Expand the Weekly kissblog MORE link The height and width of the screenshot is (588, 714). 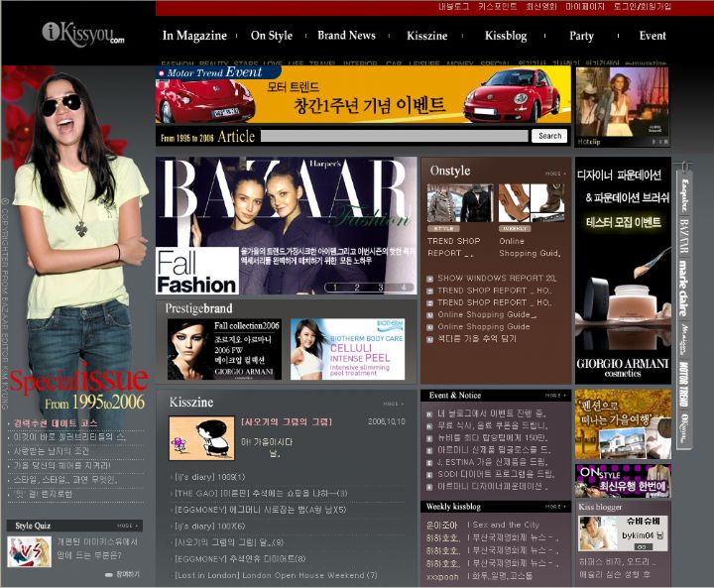click(555, 507)
